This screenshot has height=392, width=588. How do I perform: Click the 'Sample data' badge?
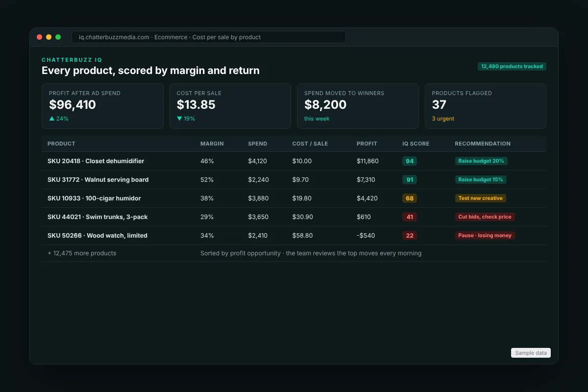pyautogui.click(x=531, y=353)
